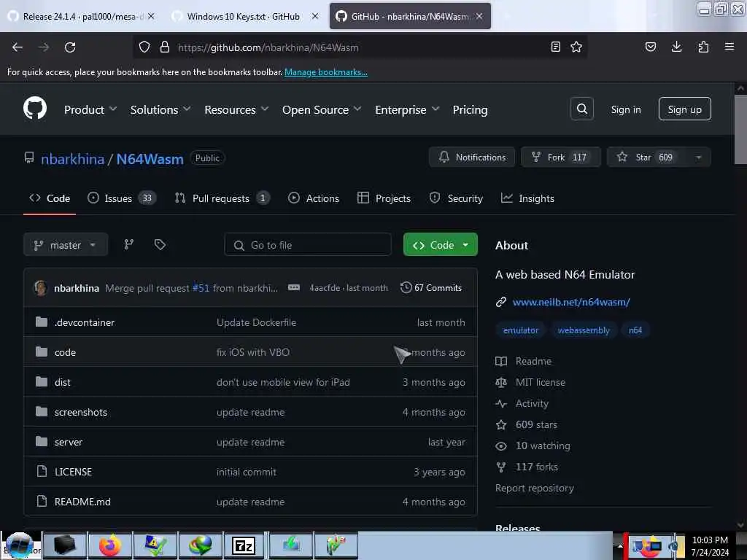Click nbarkhina's avatar in commit row

click(x=41, y=287)
